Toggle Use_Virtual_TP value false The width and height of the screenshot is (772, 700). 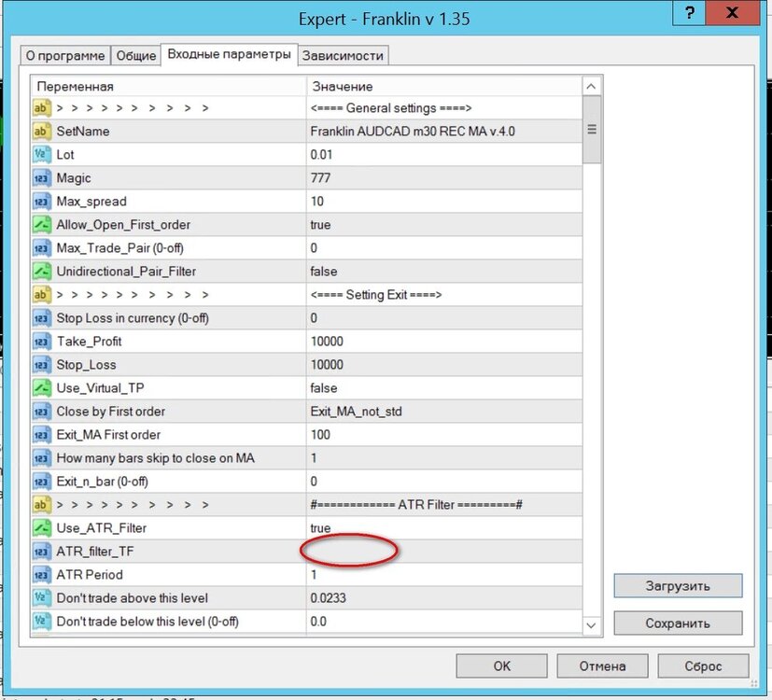point(443,388)
